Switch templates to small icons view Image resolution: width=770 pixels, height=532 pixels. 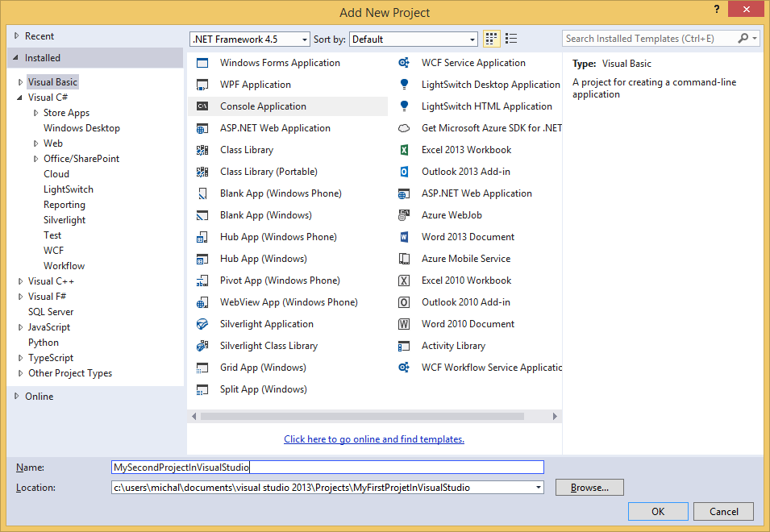[x=491, y=38]
